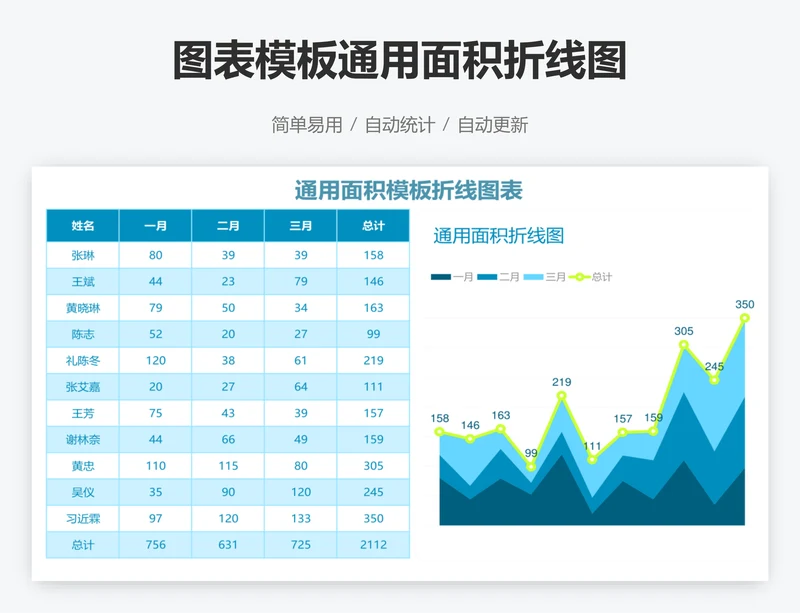Click the page heading 图表模板通用面积折线图
Viewport: 800px width, 613px height.
pyautogui.click(x=400, y=61)
